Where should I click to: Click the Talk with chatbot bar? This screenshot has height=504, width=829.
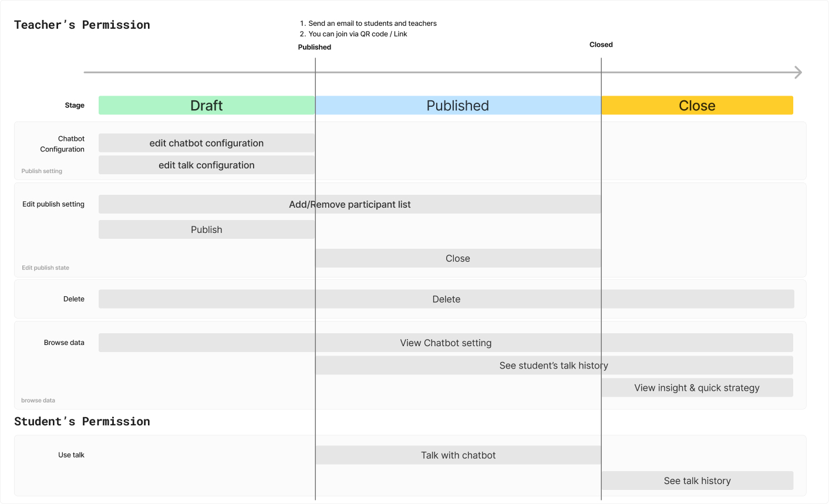(x=458, y=455)
